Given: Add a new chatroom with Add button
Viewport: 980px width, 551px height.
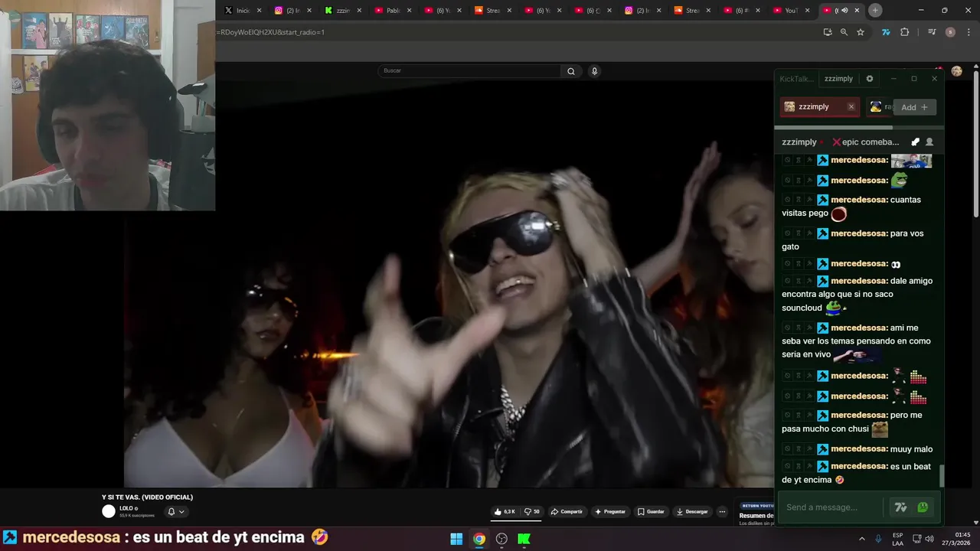Looking at the screenshot, I should pyautogui.click(x=914, y=107).
